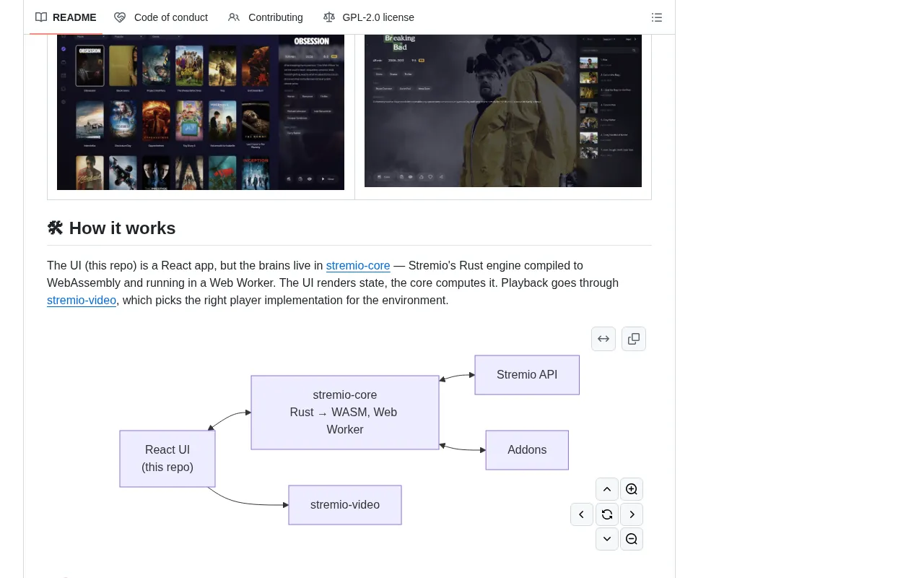
Task: Select the React UI diagram node
Action: [x=167, y=459]
